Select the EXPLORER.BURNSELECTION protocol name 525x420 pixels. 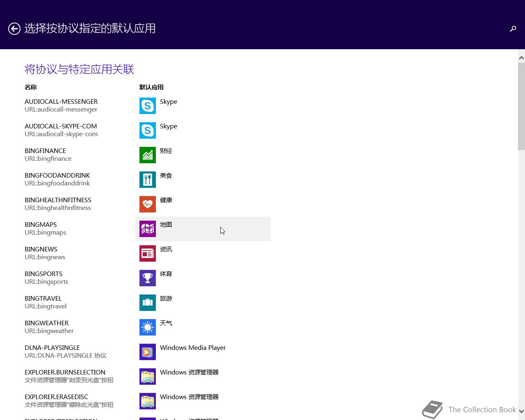pyautogui.click(x=65, y=372)
